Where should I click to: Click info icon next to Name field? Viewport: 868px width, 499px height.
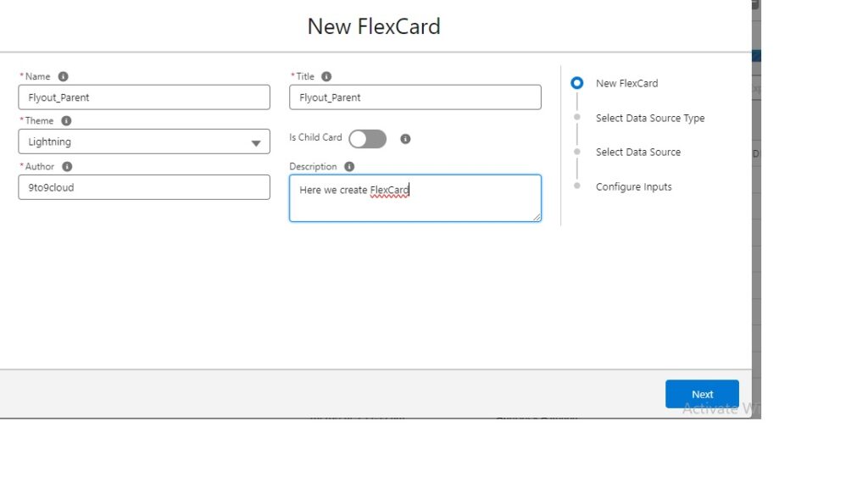63,76
